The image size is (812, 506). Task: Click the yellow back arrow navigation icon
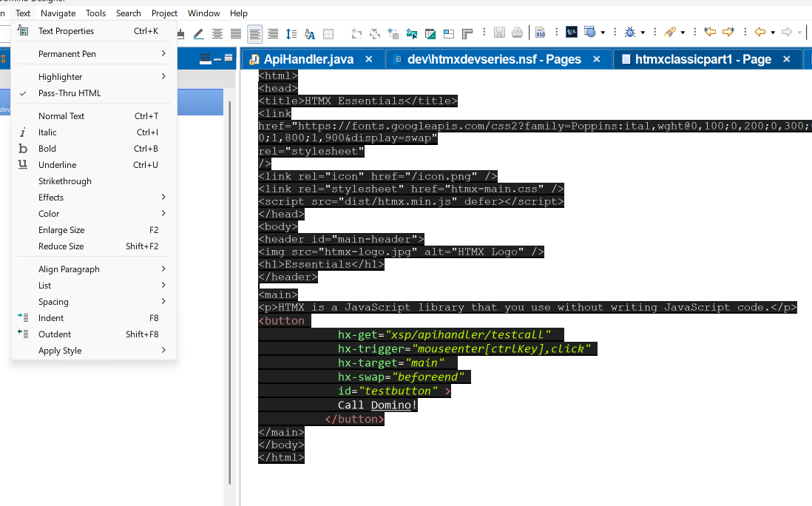(x=759, y=32)
